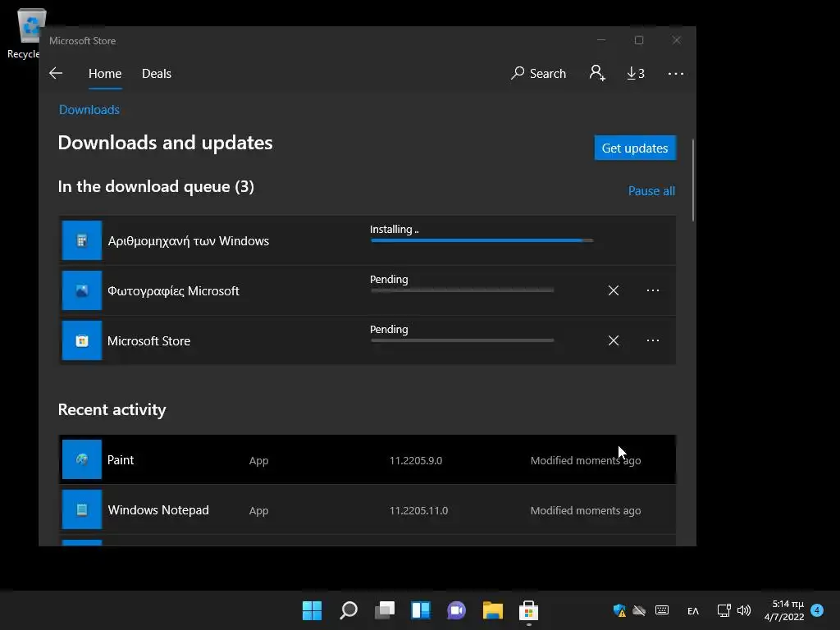This screenshot has width=840, height=630.
Task: Go back with the arrow icon
Action: point(56,73)
